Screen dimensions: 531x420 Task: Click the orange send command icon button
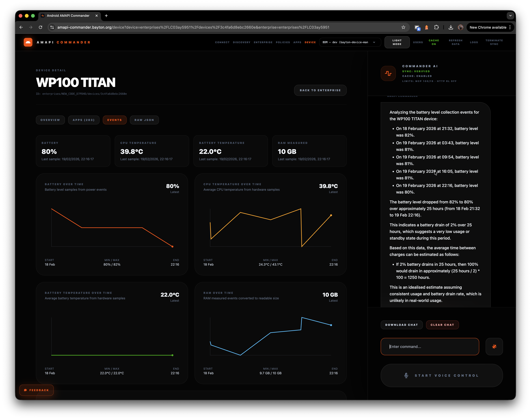[494, 346]
